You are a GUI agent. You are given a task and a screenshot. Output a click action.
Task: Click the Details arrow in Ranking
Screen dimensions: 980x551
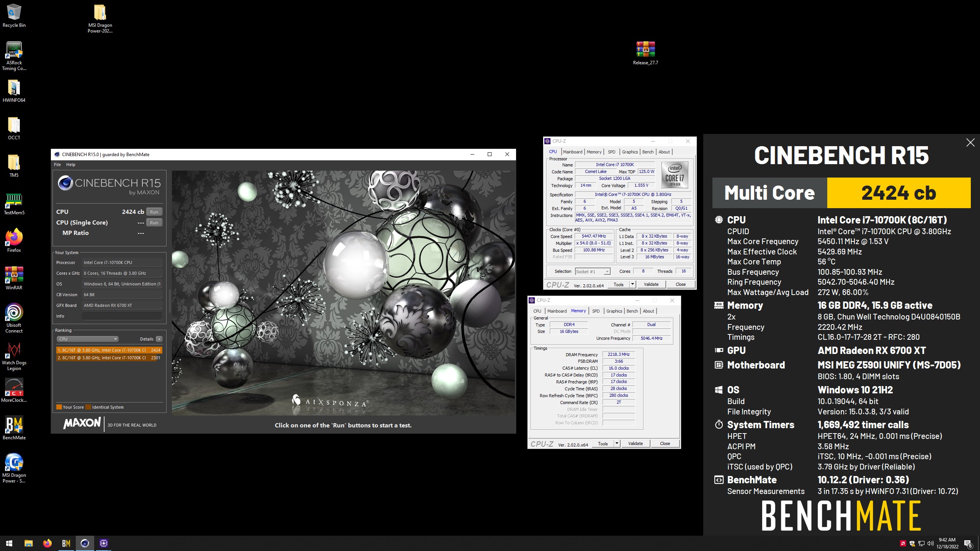(159, 339)
